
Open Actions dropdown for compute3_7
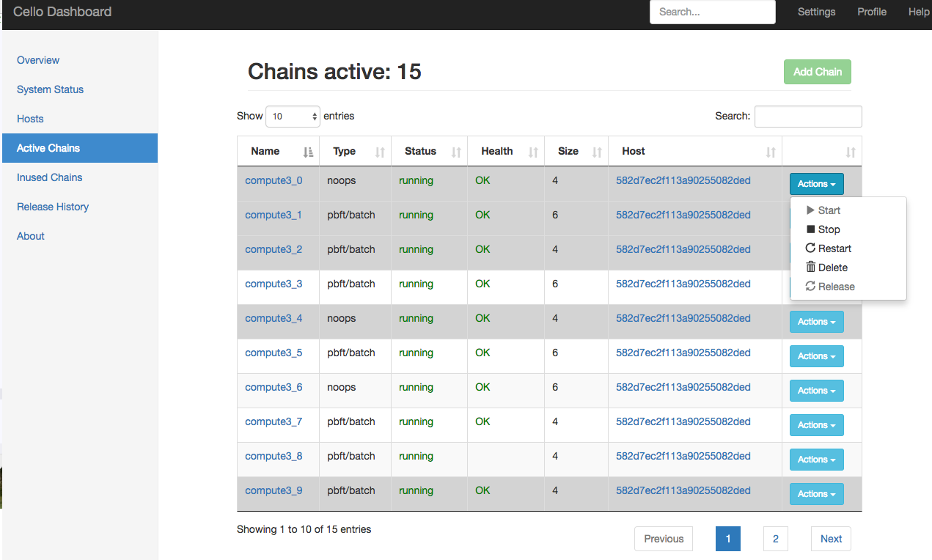click(817, 425)
